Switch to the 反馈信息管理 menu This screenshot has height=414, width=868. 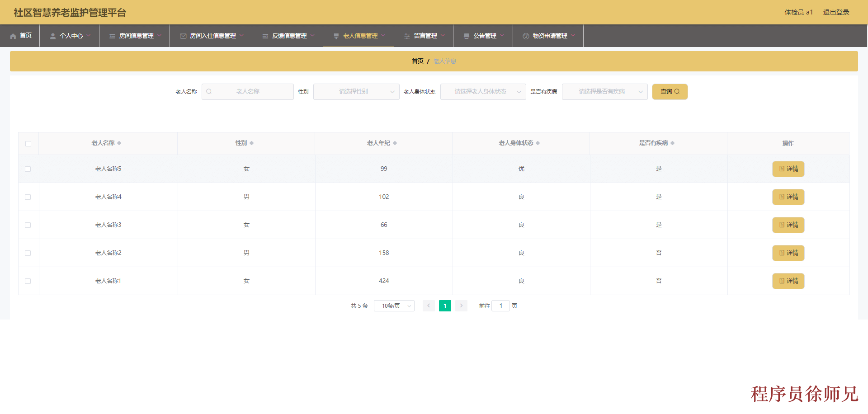tap(287, 36)
